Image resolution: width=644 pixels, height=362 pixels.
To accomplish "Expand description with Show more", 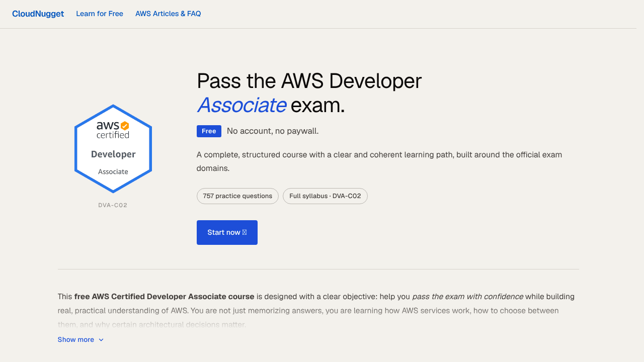I will [x=80, y=340].
